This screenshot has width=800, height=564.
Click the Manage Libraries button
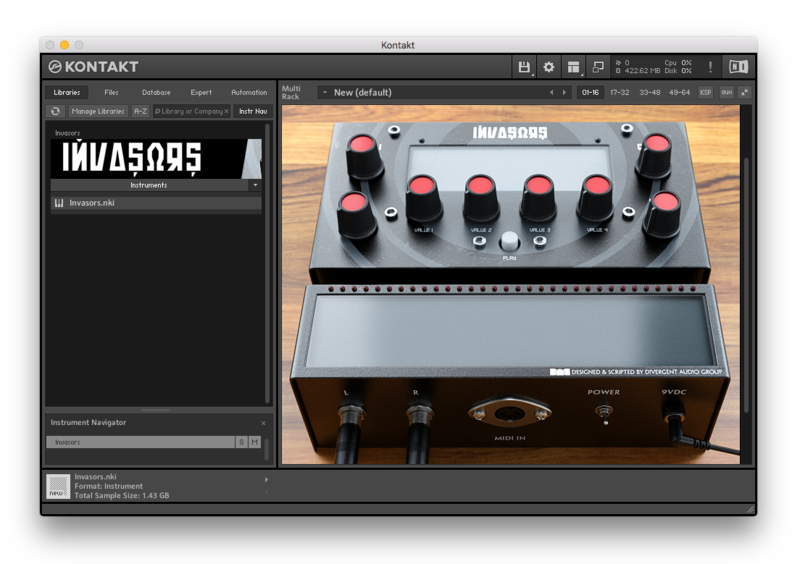(x=98, y=111)
